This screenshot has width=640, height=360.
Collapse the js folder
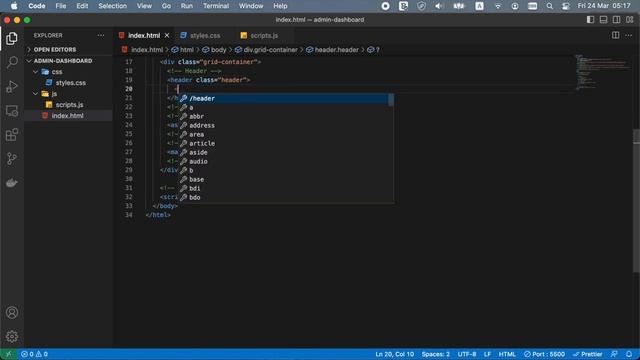pyautogui.click(x=54, y=94)
